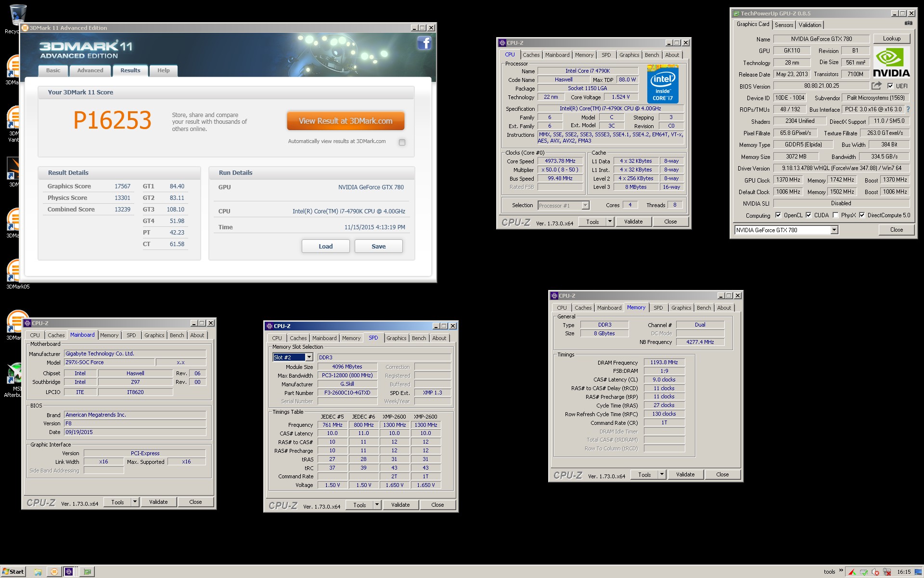The image size is (924, 578).
Task: Click Validate in CPU-Z Memory window
Action: coord(685,474)
